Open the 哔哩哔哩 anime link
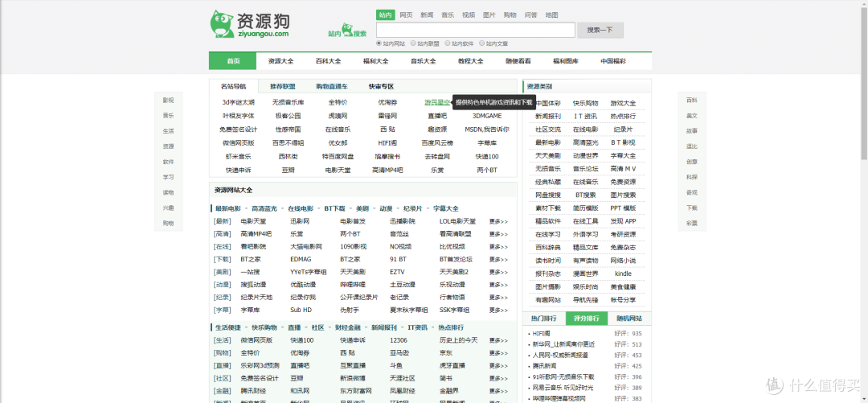 353,285
